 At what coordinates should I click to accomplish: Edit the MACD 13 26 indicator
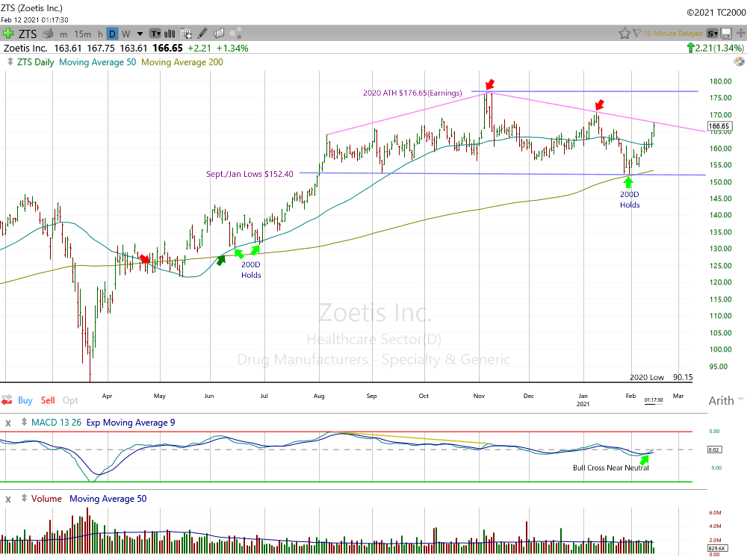(x=56, y=423)
